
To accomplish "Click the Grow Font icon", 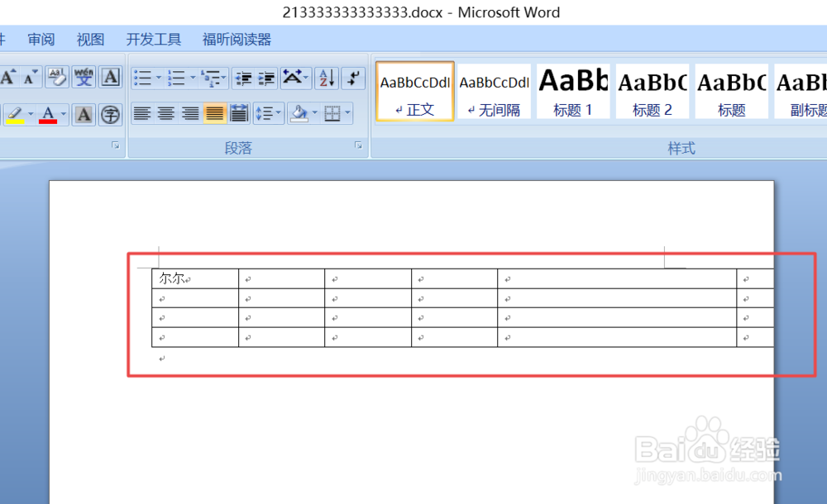I will pyautogui.click(x=8, y=78).
